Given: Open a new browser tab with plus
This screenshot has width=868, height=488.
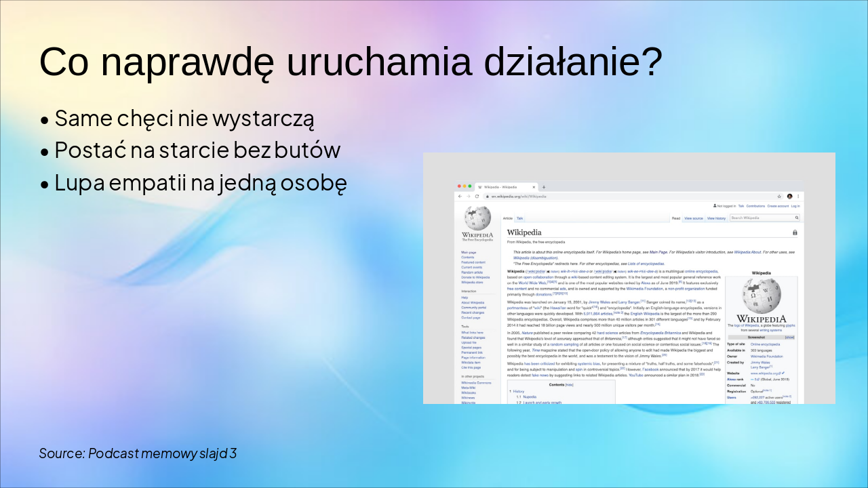Looking at the screenshot, I should tap(543, 187).
